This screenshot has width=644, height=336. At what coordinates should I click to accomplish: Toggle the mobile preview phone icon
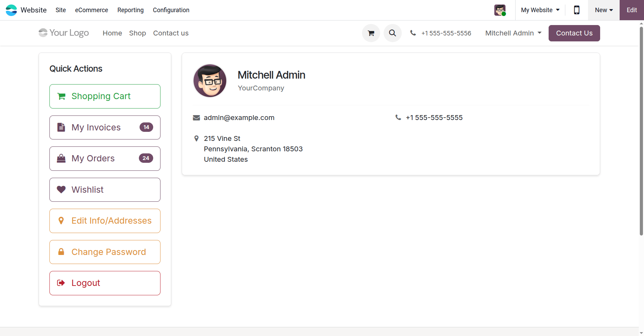tap(576, 10)
